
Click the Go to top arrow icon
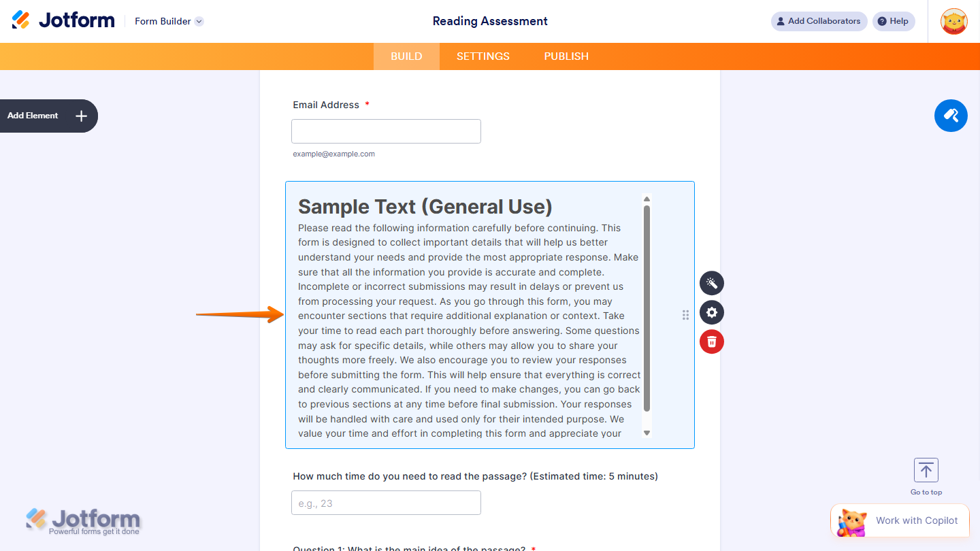point(926,469)
